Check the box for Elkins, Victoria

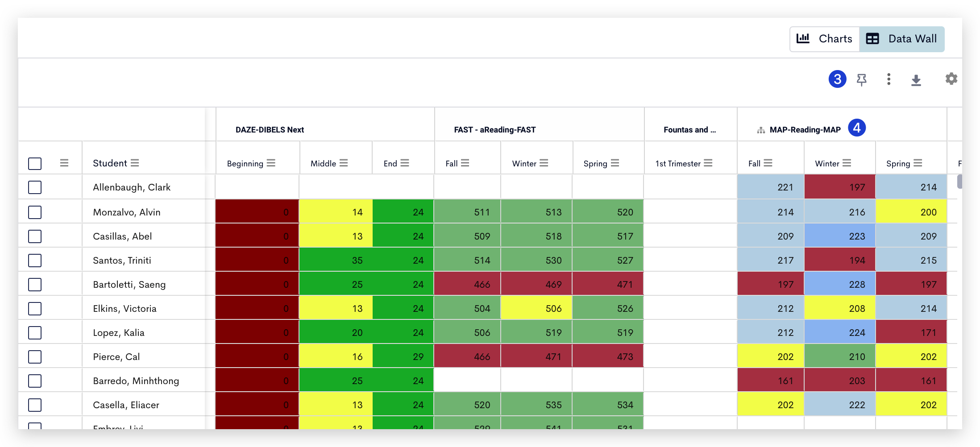click(35, 309)
